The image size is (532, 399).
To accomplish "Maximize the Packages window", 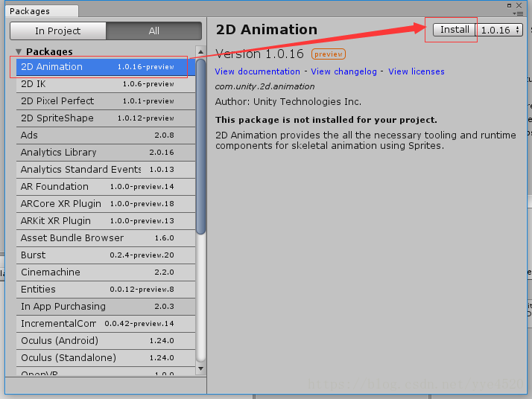I will pyautogui.click(x=509, y=5).
